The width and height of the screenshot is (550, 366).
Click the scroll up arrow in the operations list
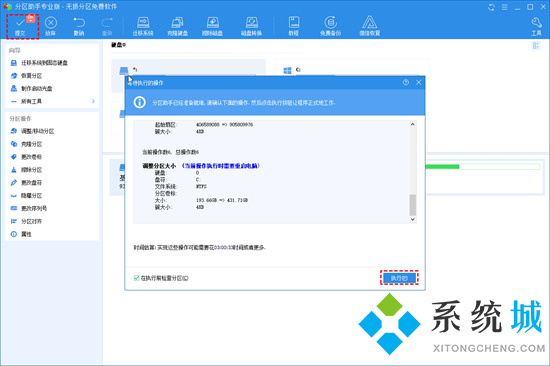[x=412, y=124]
